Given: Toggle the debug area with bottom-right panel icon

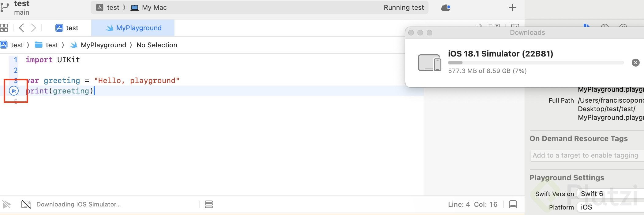Looking at the screenshot, I should [513, 204].
